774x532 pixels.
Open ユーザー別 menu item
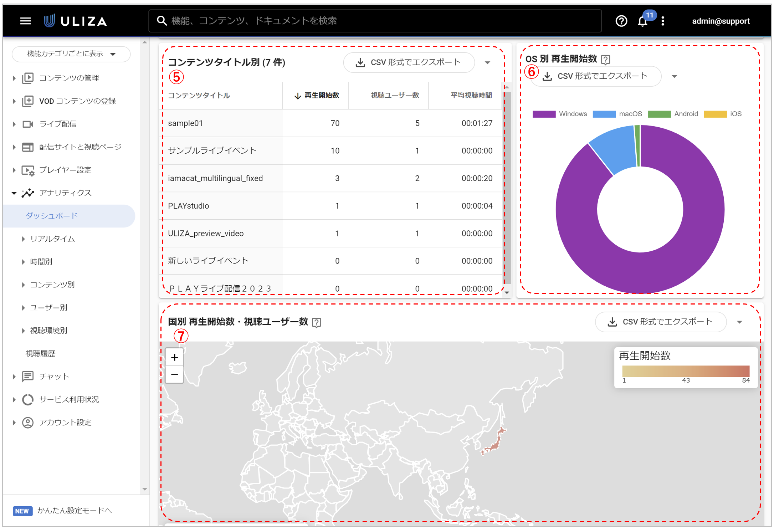[x=49, y=307]
